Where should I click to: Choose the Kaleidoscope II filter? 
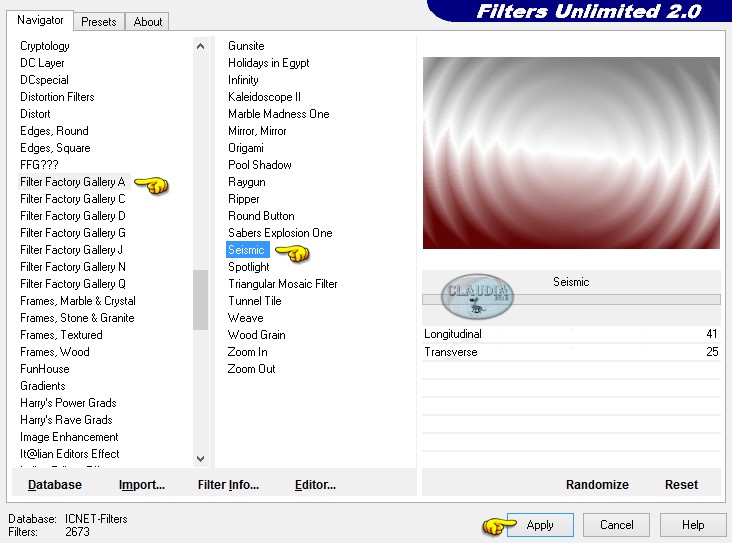click(264, 97)
